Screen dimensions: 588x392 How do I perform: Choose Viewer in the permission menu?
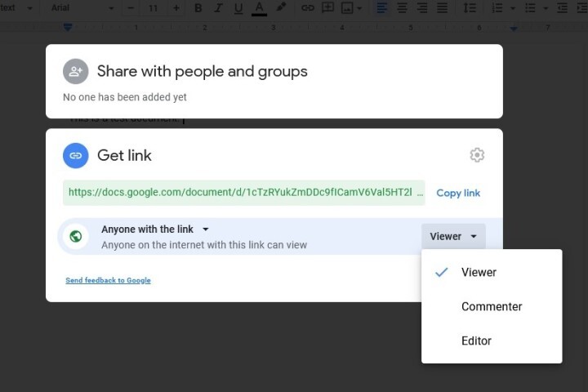click(492, 272)
